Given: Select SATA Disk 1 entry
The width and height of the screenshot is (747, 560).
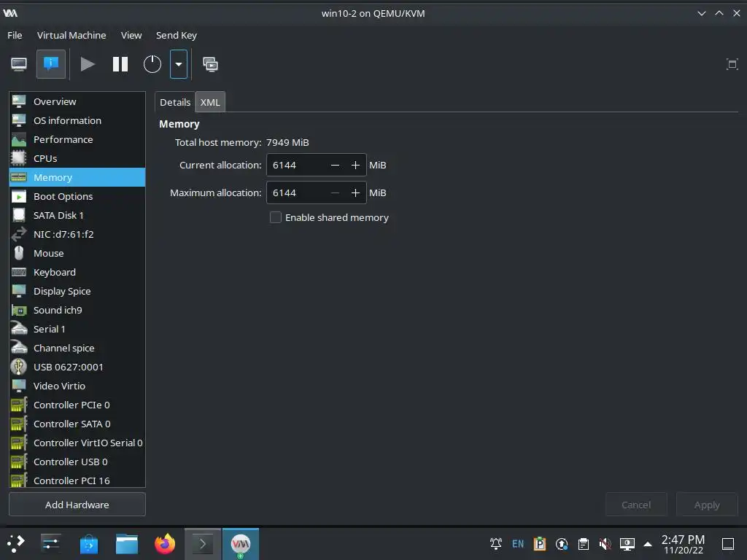Looking at the screenshot, I should pos(77,215).
